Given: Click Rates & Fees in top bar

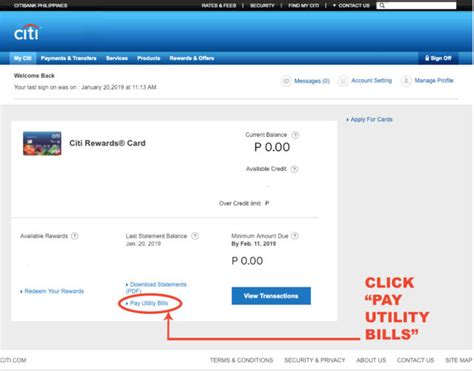Looking at the screenshot, I should [x=219, y=5].
